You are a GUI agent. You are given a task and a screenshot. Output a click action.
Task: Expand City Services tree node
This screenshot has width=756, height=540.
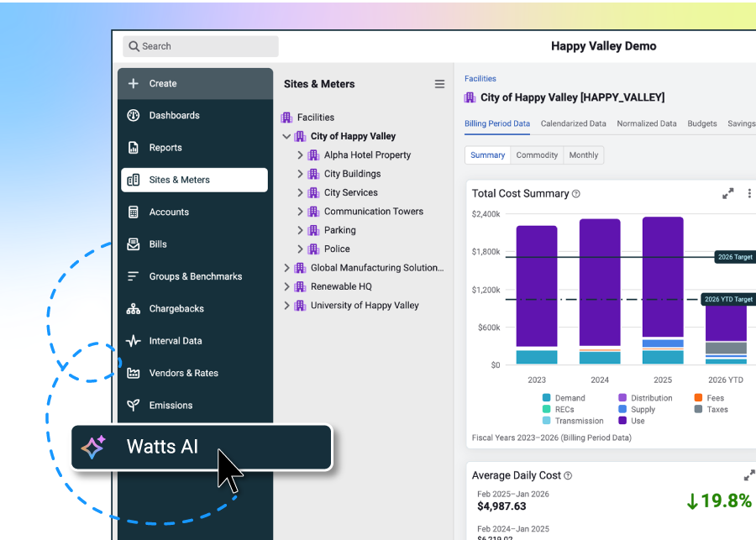(x=300, y=192)
